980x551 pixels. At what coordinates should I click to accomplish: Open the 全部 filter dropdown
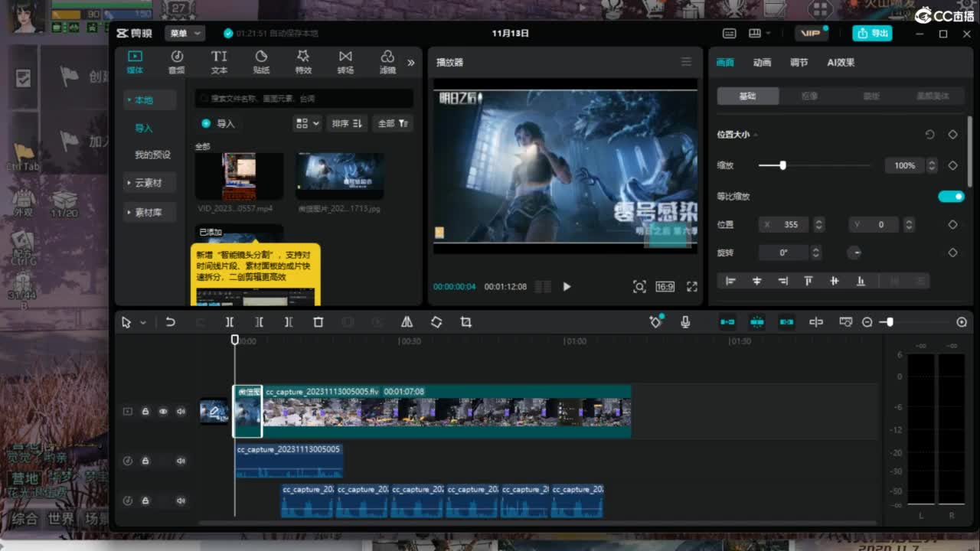click(x=394, y=123)
